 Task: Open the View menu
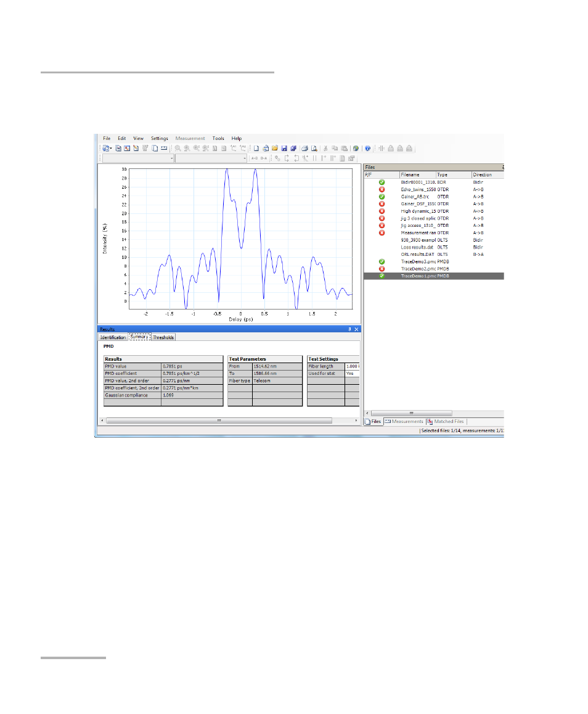(x=138, y=139)
